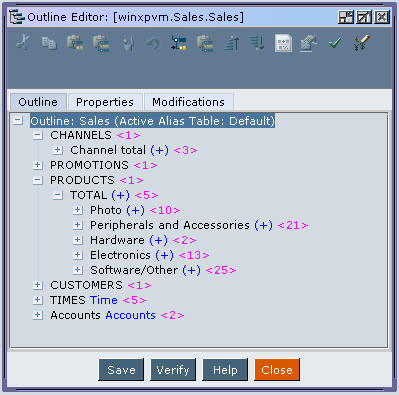Screen dimensions: 399x395
Task: Select the Software/Other tree member
Action: [x=134, y=270]
